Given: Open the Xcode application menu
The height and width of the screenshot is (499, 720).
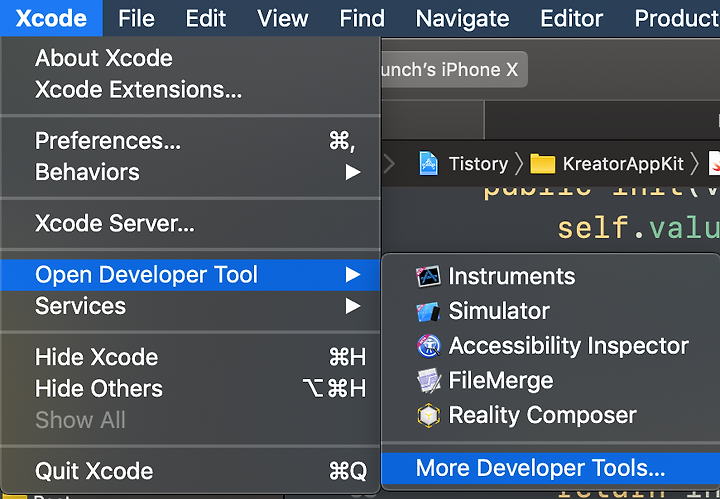Looking at the screenshot, I should click(51, 18).
